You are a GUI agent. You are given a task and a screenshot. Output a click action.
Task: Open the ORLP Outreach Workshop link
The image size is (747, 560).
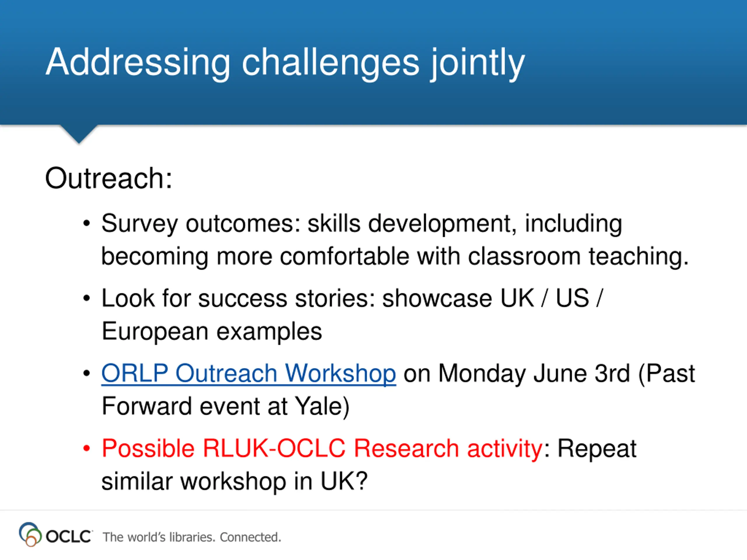point(249,373)
